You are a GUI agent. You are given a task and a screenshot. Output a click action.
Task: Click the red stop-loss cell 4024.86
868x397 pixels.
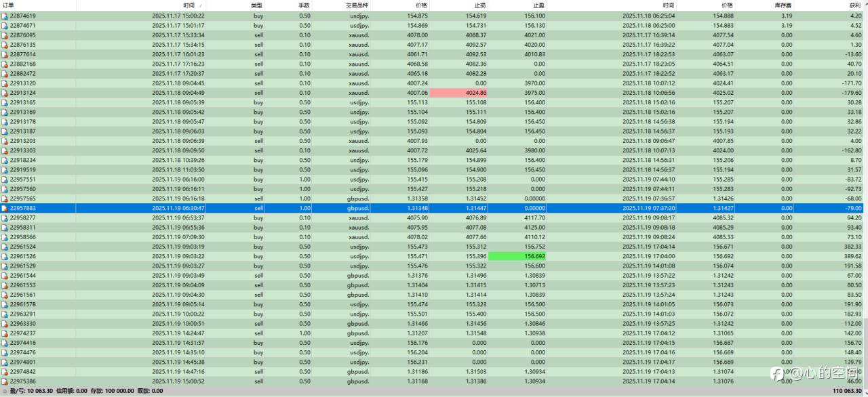pos(458,93)
